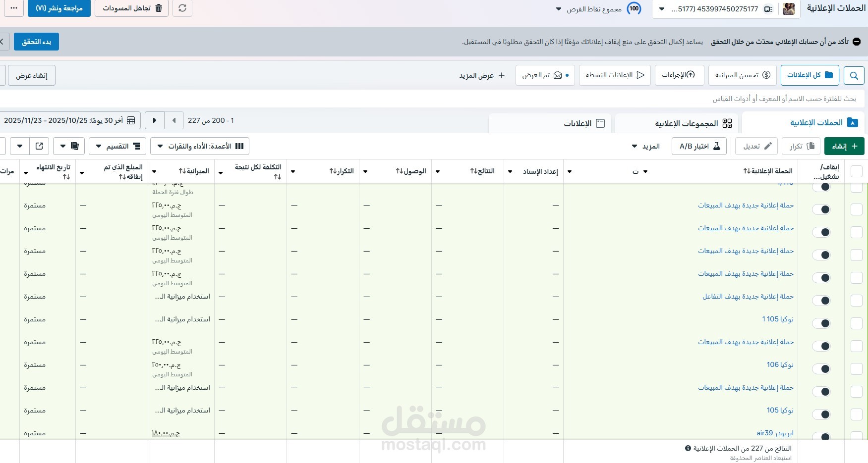
Task: Click the calendar icon in date range picker
Action: (131, 120)
